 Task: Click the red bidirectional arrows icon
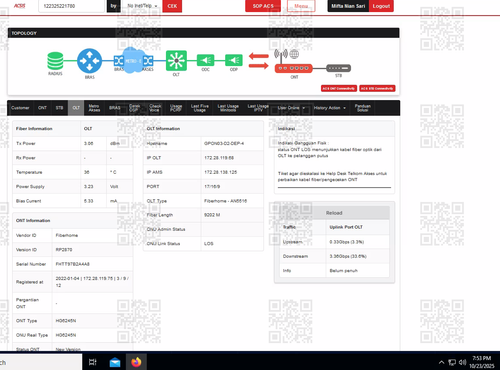259,61
